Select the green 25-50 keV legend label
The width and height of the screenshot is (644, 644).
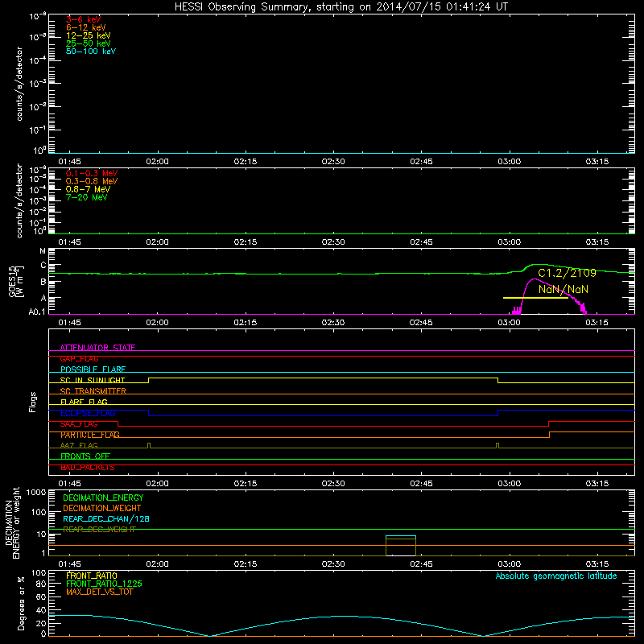(88, 43)
